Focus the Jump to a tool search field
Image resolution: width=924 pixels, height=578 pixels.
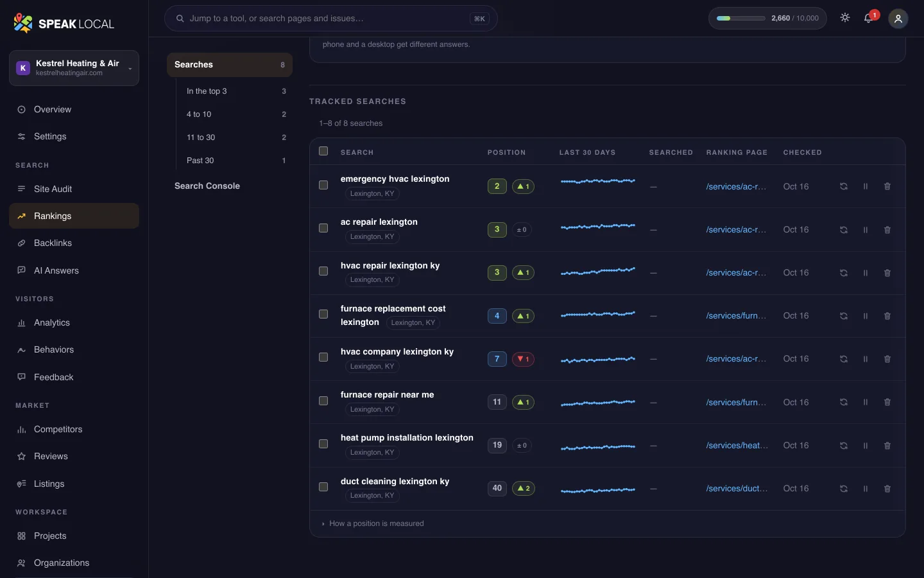click(331, 19)
